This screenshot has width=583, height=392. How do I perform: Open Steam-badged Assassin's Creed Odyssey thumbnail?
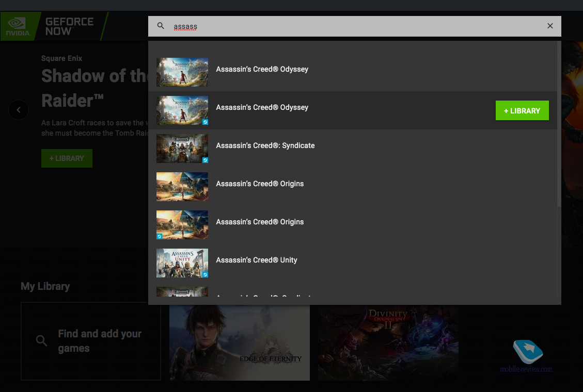pyautogui.click(x=182, y=110)
